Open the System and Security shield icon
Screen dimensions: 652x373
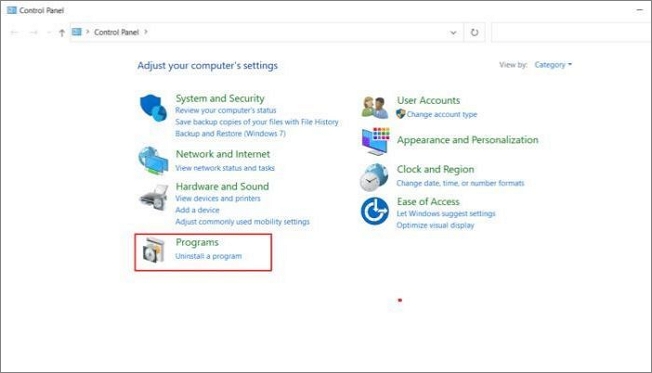point(153,108)
